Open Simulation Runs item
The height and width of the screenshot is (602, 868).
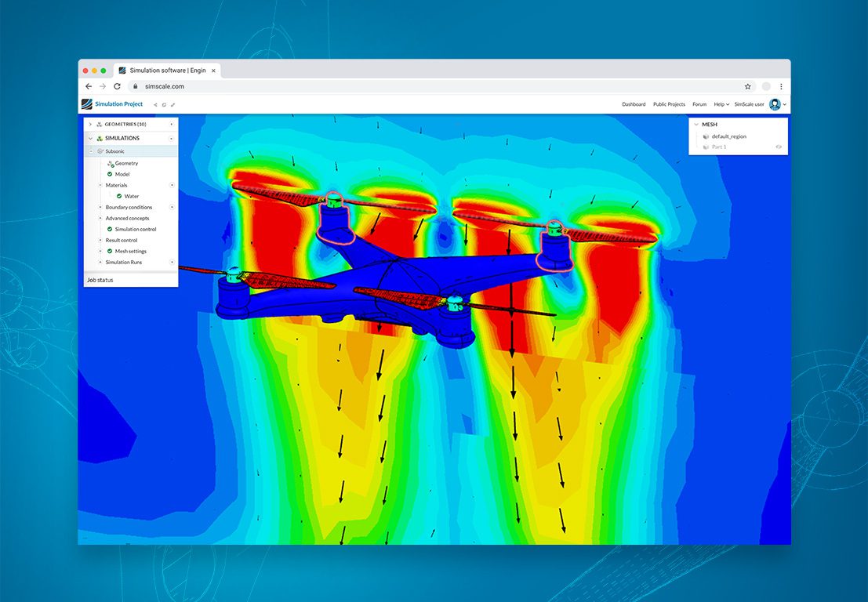pos(123,263)
